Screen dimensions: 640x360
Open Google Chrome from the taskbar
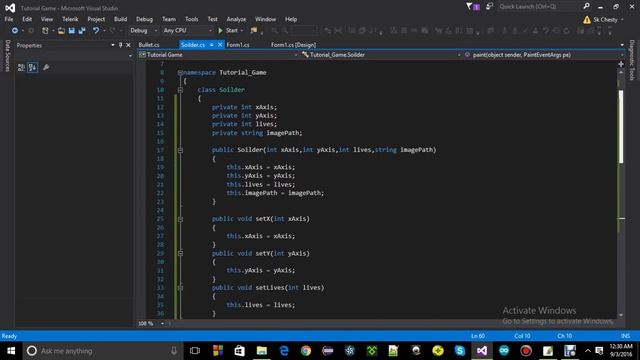[x=306, y=351]
